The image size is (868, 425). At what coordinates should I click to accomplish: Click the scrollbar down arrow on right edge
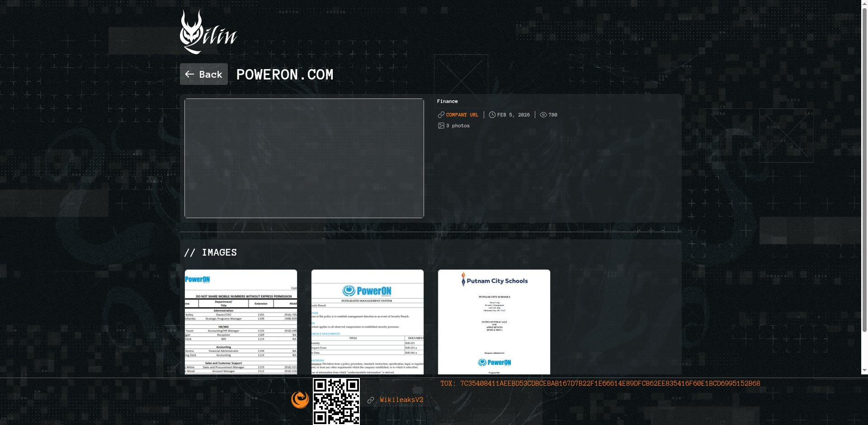[x=865, y=370]
